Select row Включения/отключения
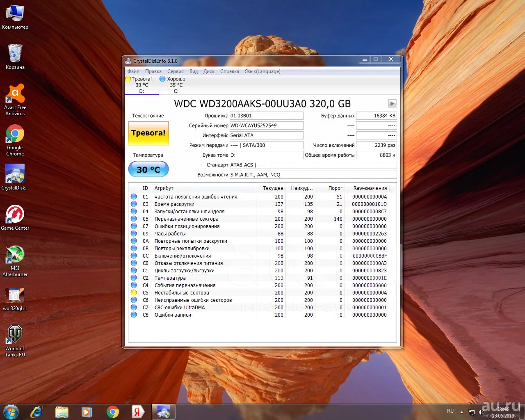Viewport: 525px width, 420px height. click(x=259, y=256)
